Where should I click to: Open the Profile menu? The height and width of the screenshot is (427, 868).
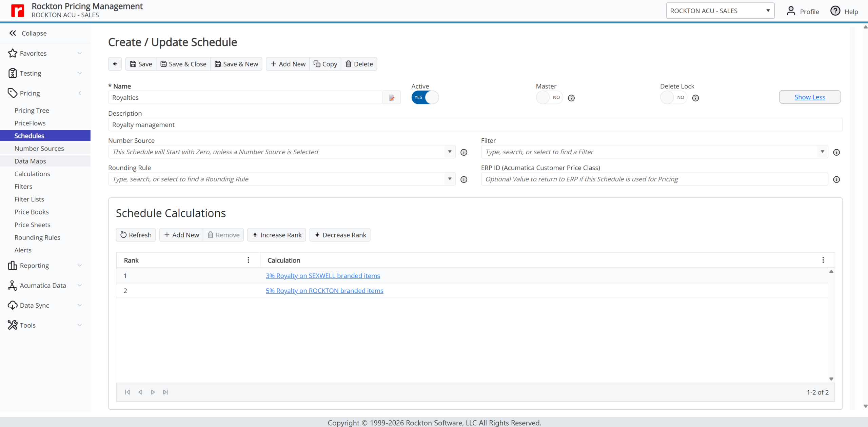tap(803, 11)
